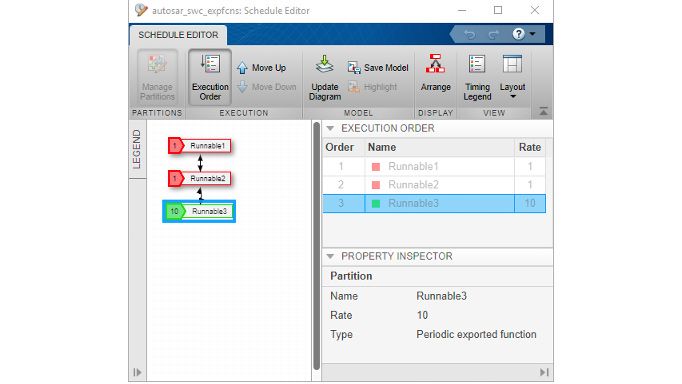Collapse right panel with bottom-right arrow
This screenshot has height=384, width=682.
[544, 372]
